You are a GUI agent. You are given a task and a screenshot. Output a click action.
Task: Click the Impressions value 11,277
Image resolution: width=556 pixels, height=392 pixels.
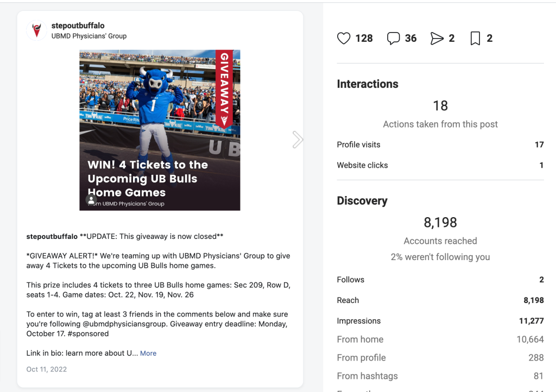click(532, 321)
